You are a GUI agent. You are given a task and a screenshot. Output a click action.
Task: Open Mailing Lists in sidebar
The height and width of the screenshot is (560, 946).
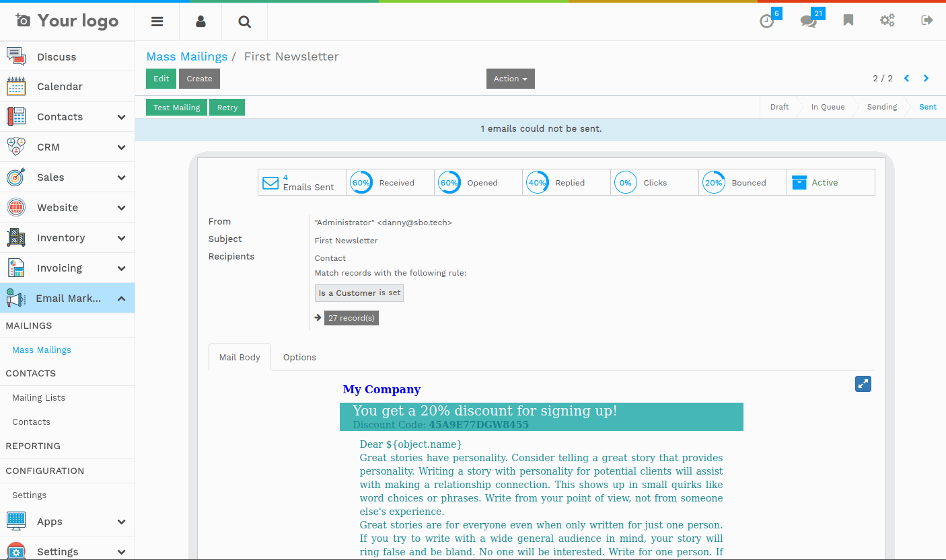pos(39,397)
